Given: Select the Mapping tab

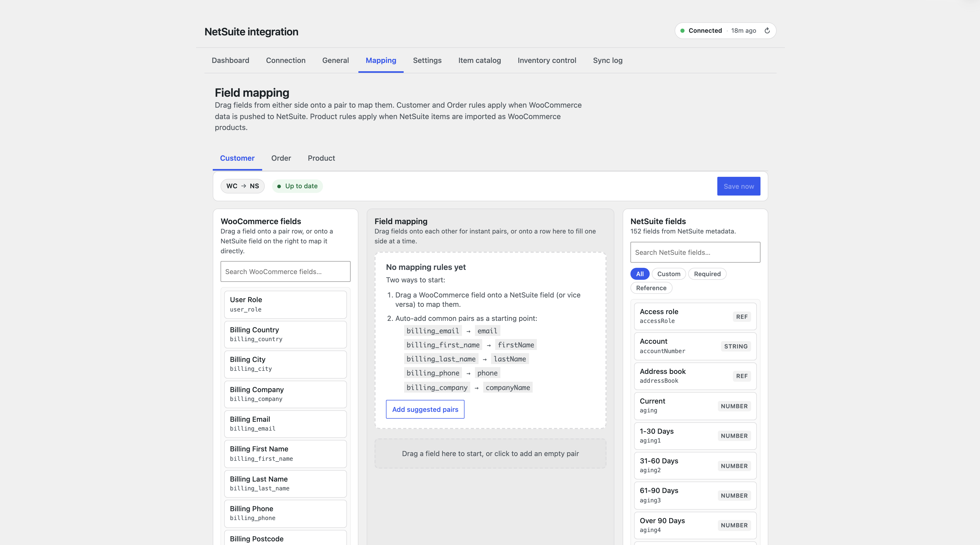Looking at the screenshot, I should (x=381, y=61).
